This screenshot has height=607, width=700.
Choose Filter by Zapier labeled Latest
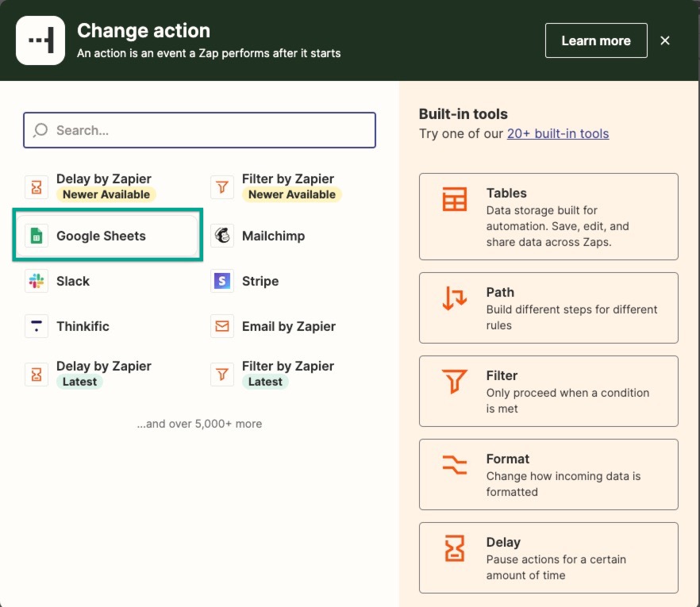click(287, 373)
